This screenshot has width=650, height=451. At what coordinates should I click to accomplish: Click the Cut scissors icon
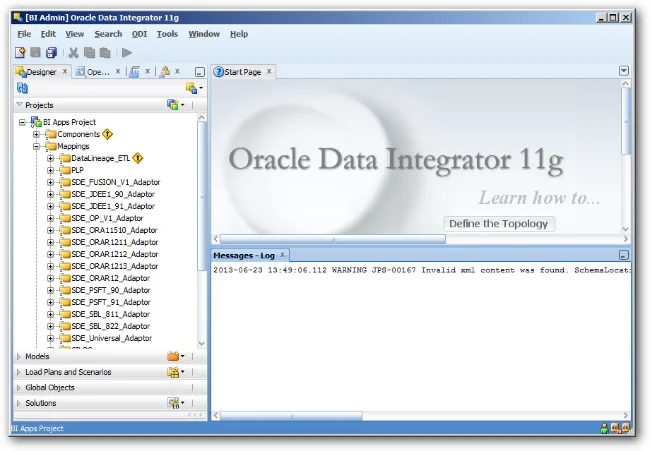coord(73,53)
